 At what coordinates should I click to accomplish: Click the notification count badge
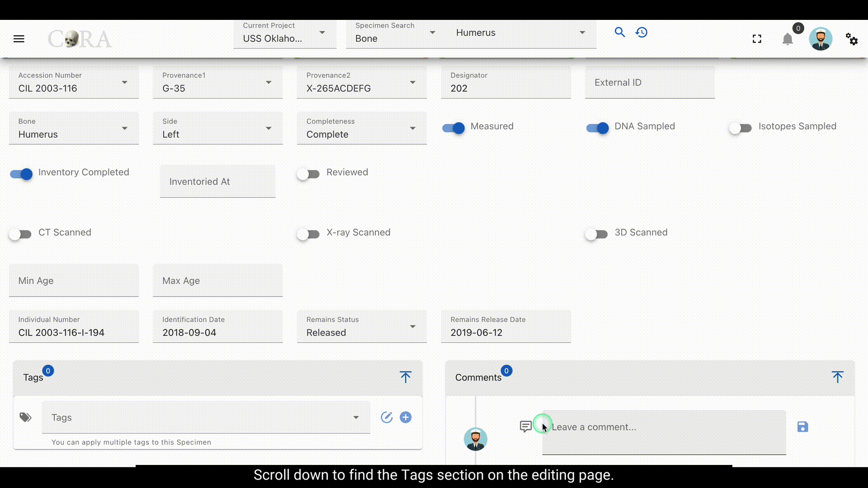pos(798,28)
